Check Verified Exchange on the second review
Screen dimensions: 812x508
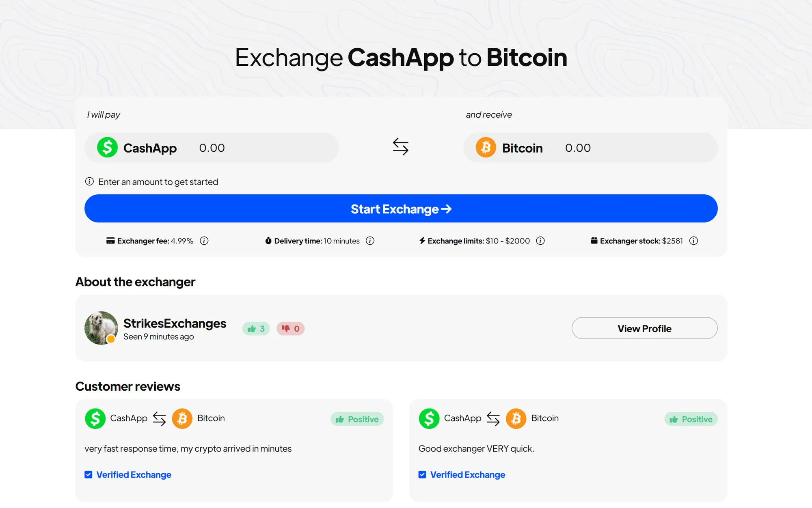click(422, 474)
